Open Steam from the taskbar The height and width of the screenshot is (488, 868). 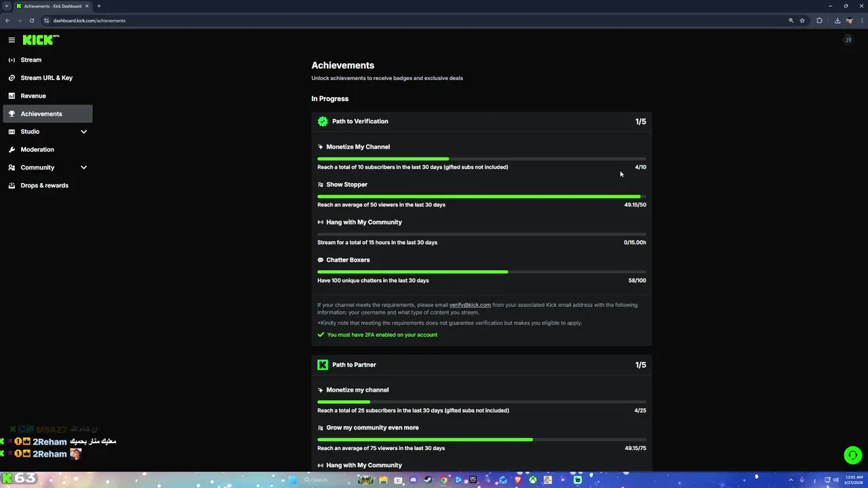point(428,480)
